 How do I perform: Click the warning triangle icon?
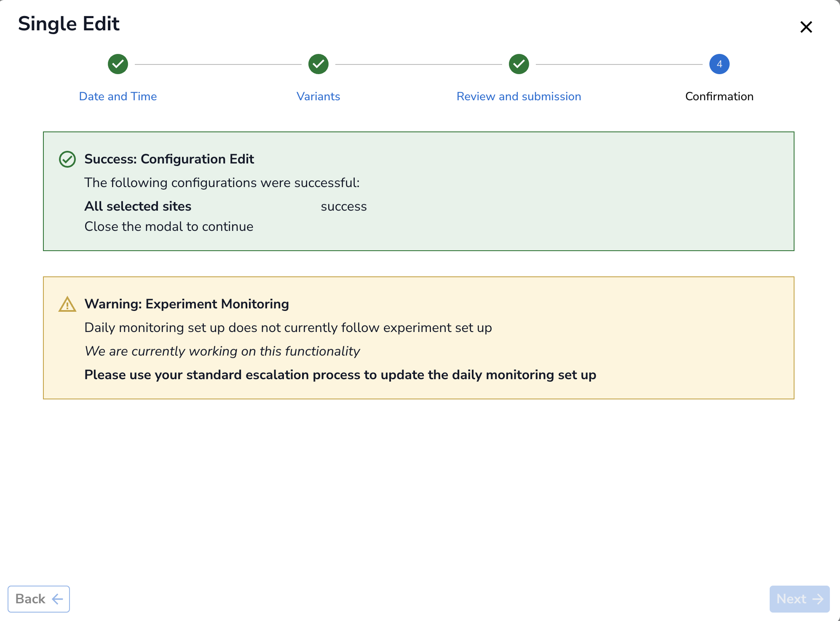pyautogui.click(x=67, y=304)
